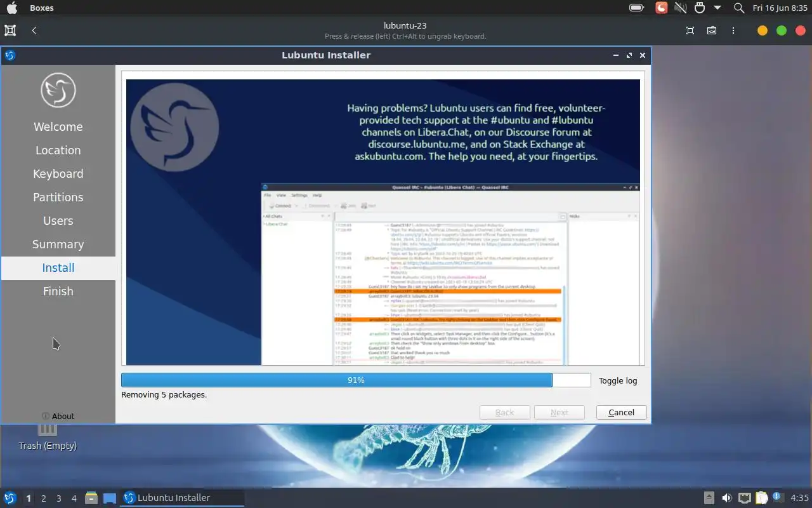
Task: Open the Trash (Empty) desktop icon
Action: 48,438
